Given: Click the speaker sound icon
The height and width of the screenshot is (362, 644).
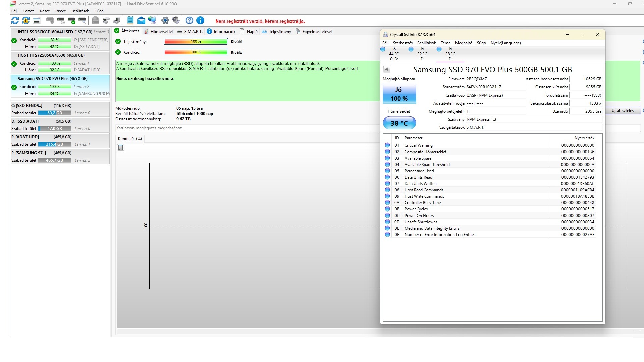Looking at the screenshot, I should click(x=176, y=21).
